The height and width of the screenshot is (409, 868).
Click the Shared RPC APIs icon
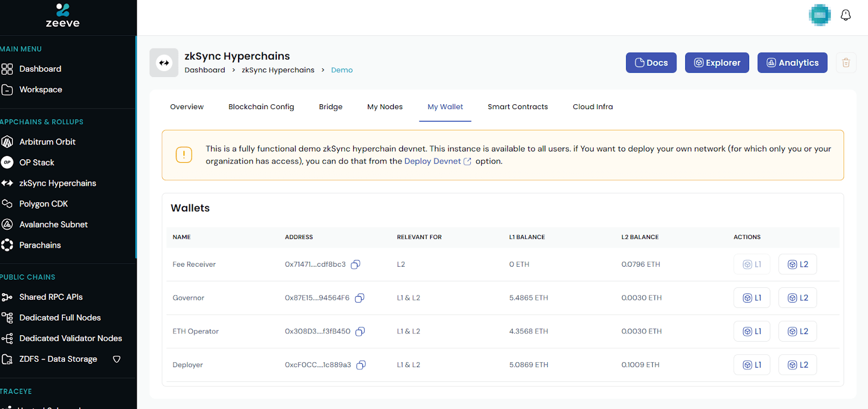click(x=7, y=297)
